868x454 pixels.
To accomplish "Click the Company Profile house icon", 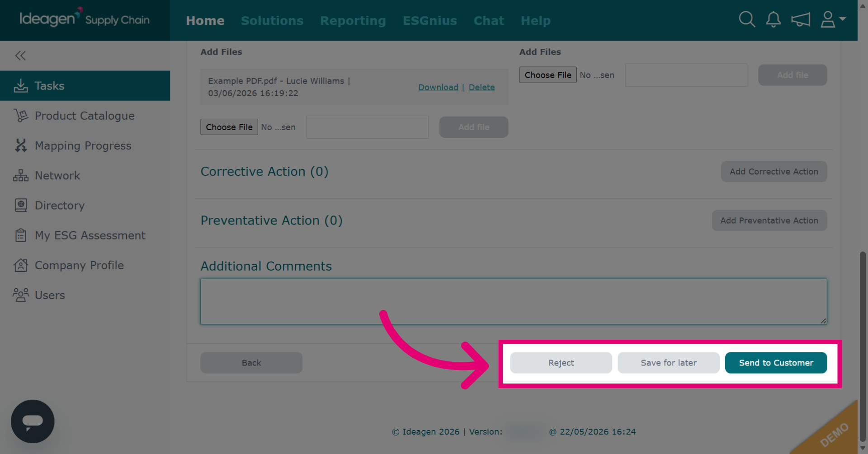I will pyautogui.click(x=21, y=265).
